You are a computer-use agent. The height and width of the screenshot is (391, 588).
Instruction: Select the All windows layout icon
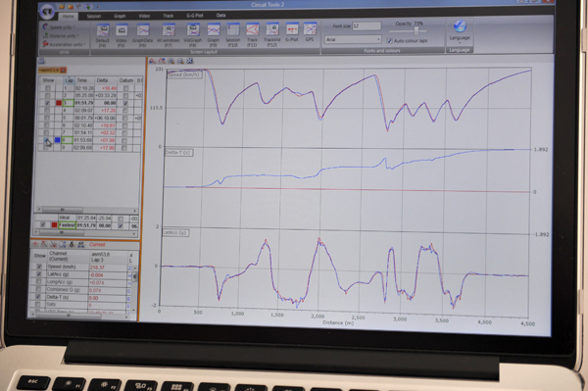(x=169, y=30)
